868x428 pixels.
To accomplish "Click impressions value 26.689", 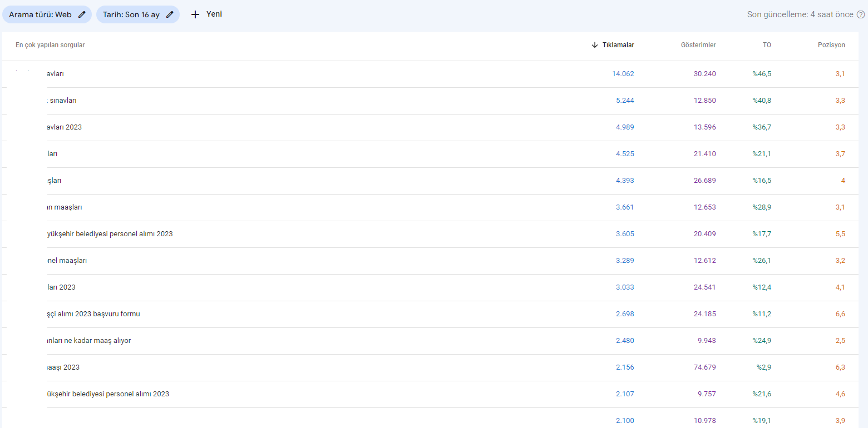I will click(x=704, y=181).
